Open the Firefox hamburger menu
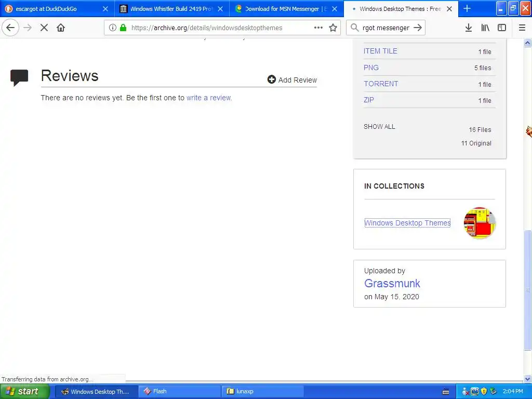Image resolution: width=532 pixels, height=399 pixels. 522,28
